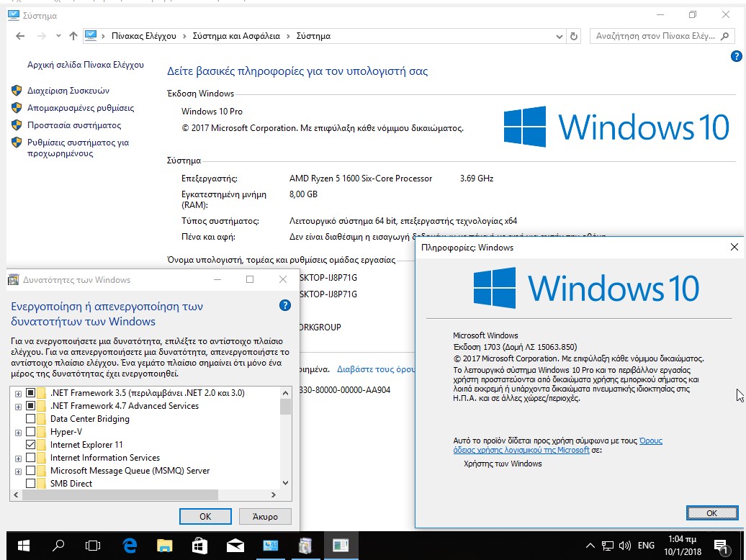Image resolution: width=746 pixels, height=560 pixels.
Task: Open help icon in System window
Action: click(x=736, y=56)
